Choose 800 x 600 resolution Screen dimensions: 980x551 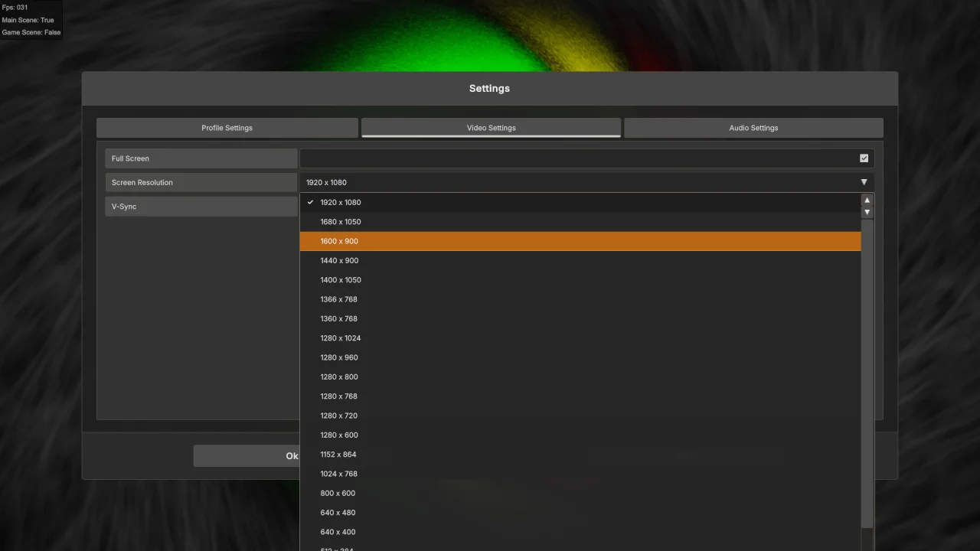(580, 494)
